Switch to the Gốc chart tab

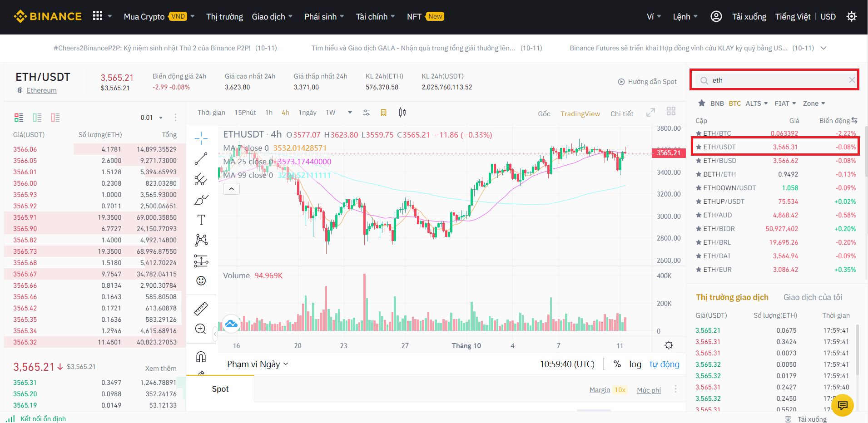tap(544, 113)
